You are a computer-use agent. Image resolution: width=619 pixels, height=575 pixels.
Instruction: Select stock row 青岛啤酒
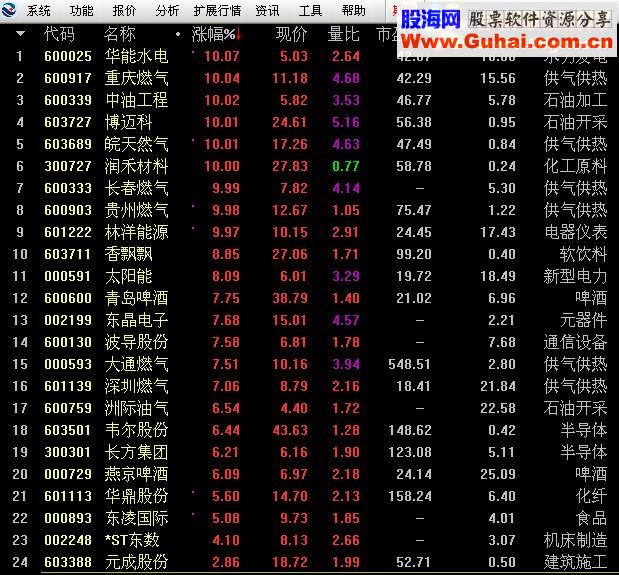click(x=310, y=298)
